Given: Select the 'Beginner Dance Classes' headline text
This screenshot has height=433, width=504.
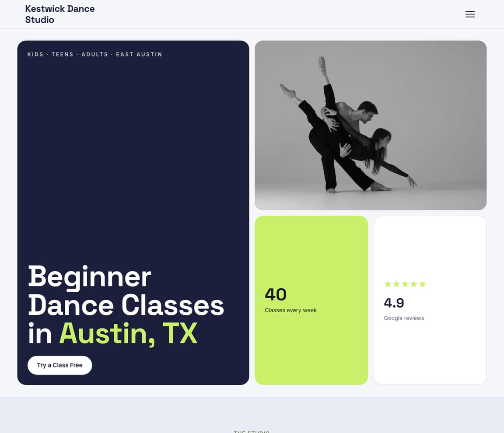Looking at the screenshot, I should tap(126, 291).
